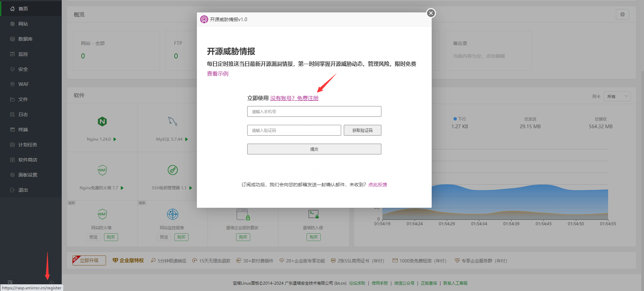Open the 使用手册 footer link
Image resolution: width=644 pixels, height=291 pixels.
380,283
